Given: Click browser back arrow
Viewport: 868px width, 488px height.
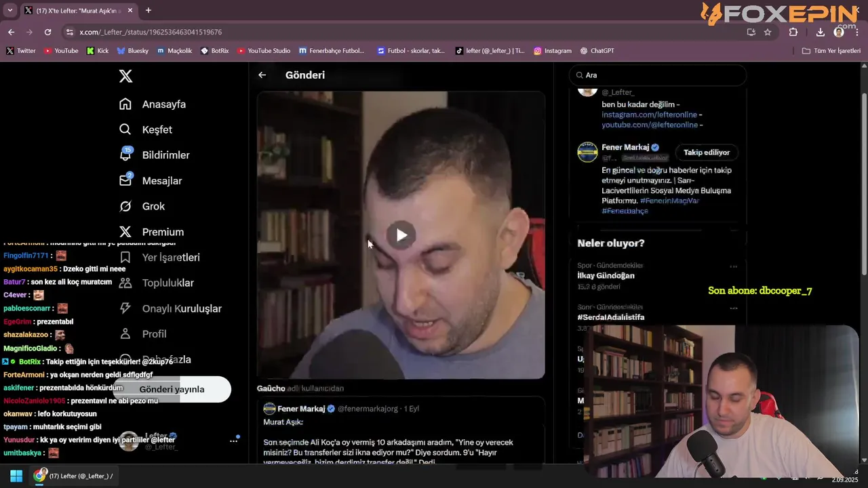Looking at the screenshot, I should (x=11, y=32).
